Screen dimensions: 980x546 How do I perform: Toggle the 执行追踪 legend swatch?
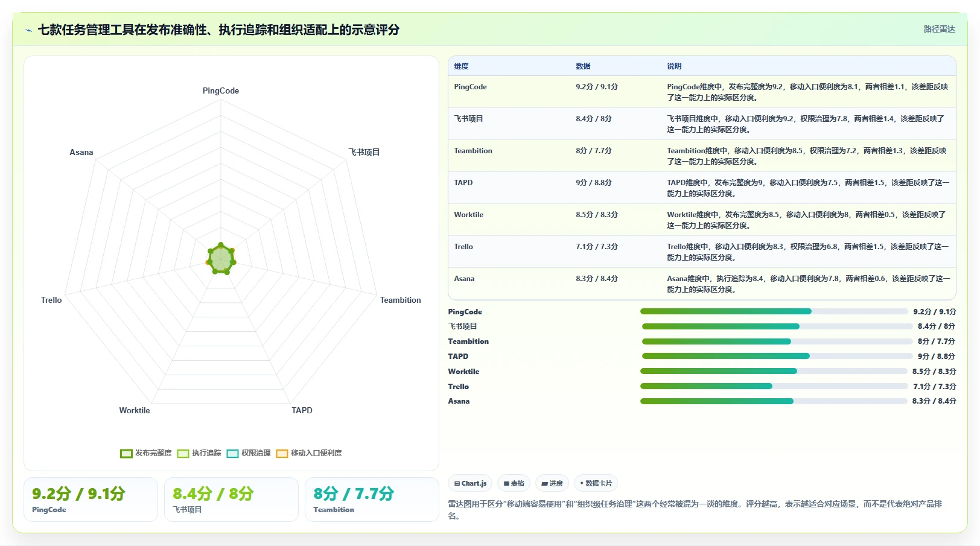(183, 454)
